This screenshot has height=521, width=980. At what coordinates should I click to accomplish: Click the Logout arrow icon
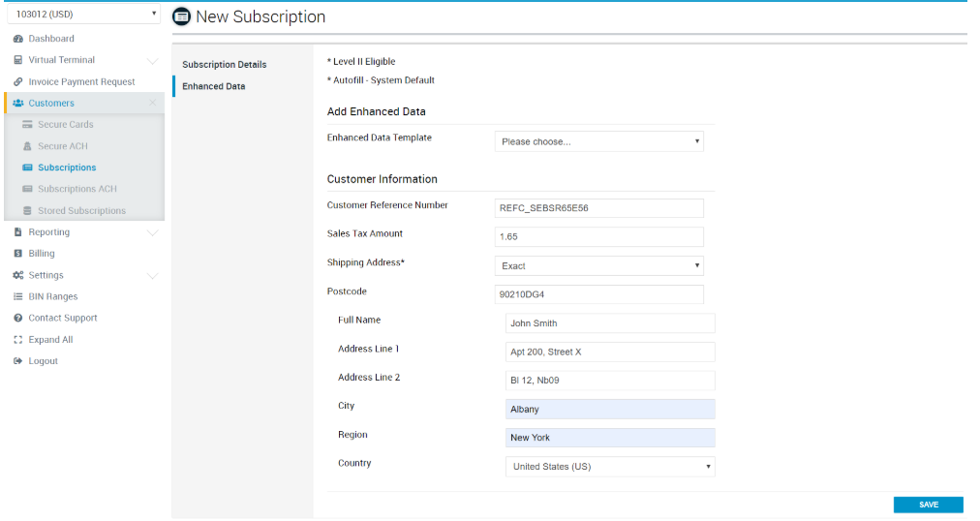18,361
